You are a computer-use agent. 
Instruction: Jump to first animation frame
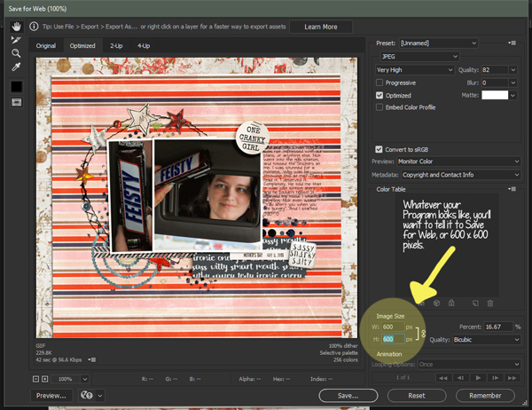tap(442, 378)
